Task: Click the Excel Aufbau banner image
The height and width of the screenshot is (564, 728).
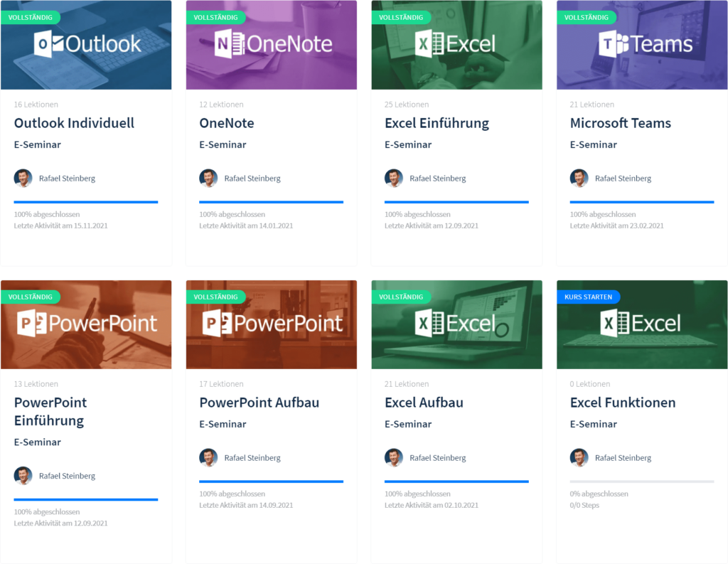Action: [x=456, y=324]
